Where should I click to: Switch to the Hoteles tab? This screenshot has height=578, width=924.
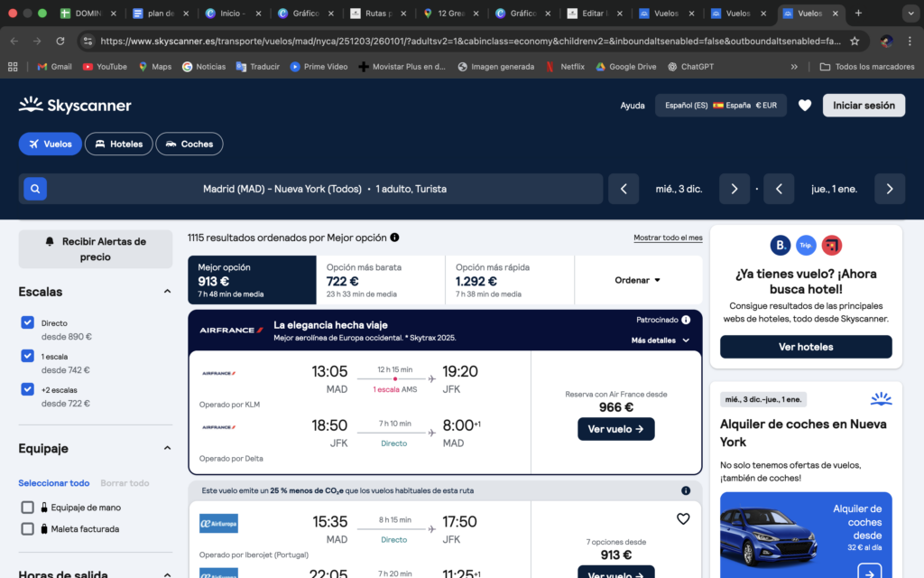(119, 144)
